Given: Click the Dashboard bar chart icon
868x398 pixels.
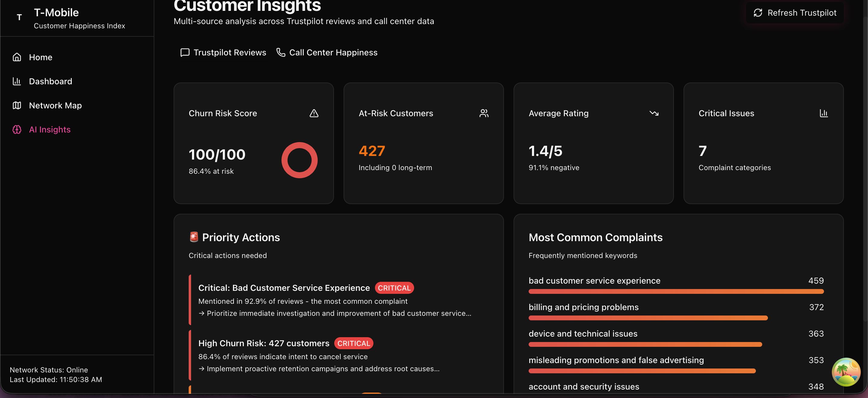Looking at the screenshot, I should click(x=17, y=81).
